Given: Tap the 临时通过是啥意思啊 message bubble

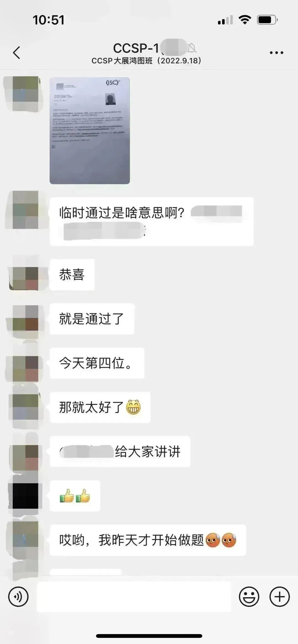Looking at the screenshot, I should pos(151,221).
